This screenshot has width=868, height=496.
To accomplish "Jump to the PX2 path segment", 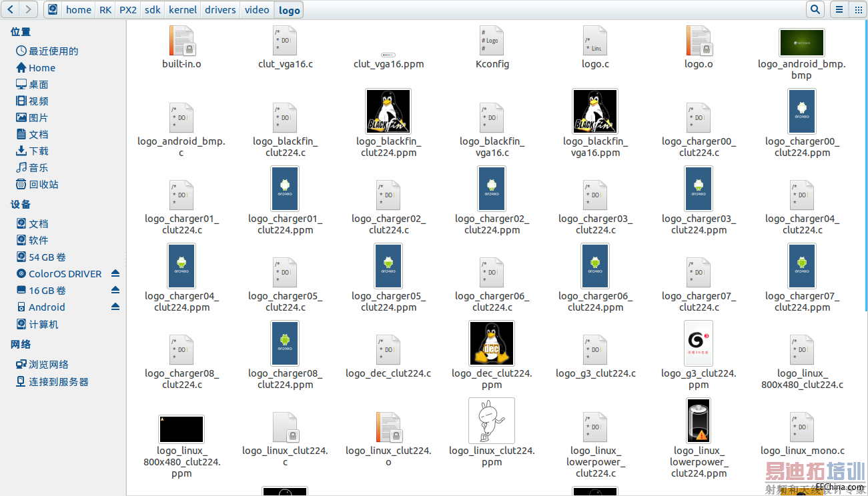I will click(x=127, y=9).
